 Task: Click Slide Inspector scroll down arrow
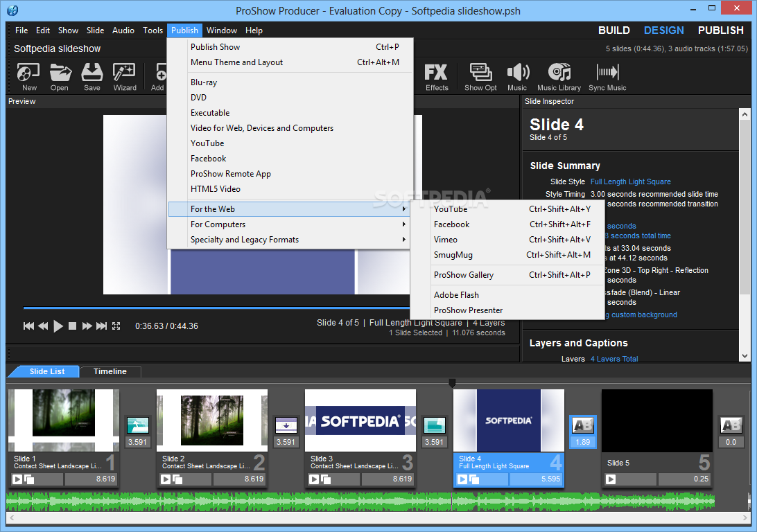click(745, 356)
